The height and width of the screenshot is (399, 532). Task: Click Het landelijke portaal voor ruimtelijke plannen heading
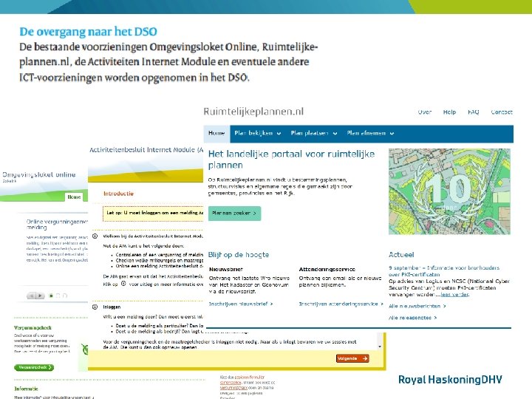291,160
